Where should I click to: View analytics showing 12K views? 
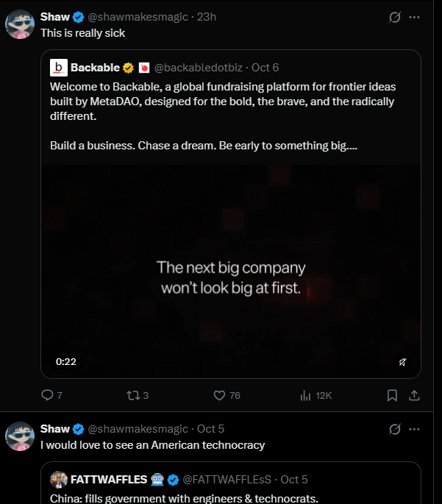click(x=316, y=395)
